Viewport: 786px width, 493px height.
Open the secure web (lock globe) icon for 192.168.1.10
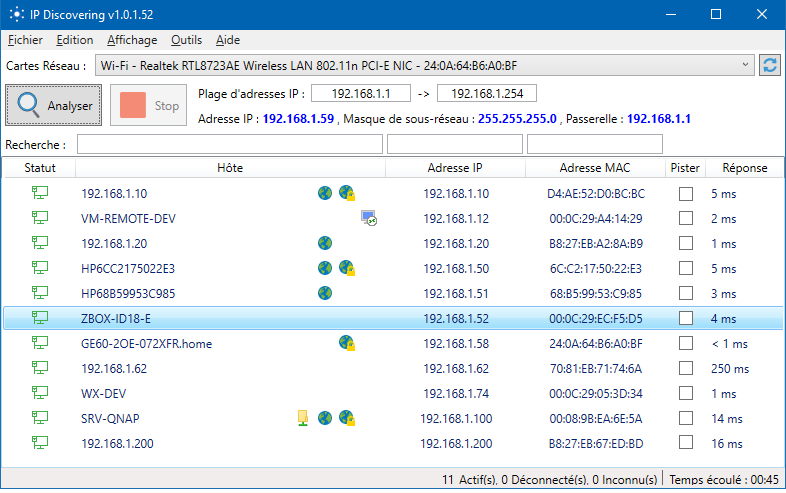[347, 193]
